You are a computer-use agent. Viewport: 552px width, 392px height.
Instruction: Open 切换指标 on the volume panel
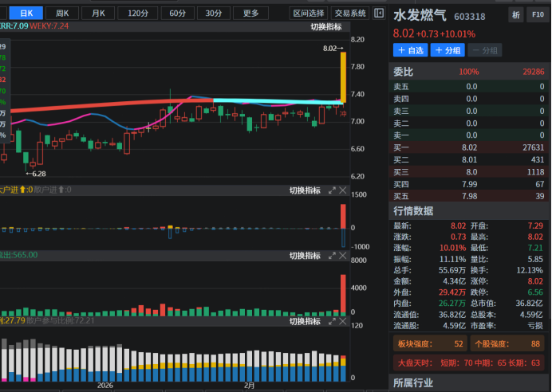tap(304, 256)
